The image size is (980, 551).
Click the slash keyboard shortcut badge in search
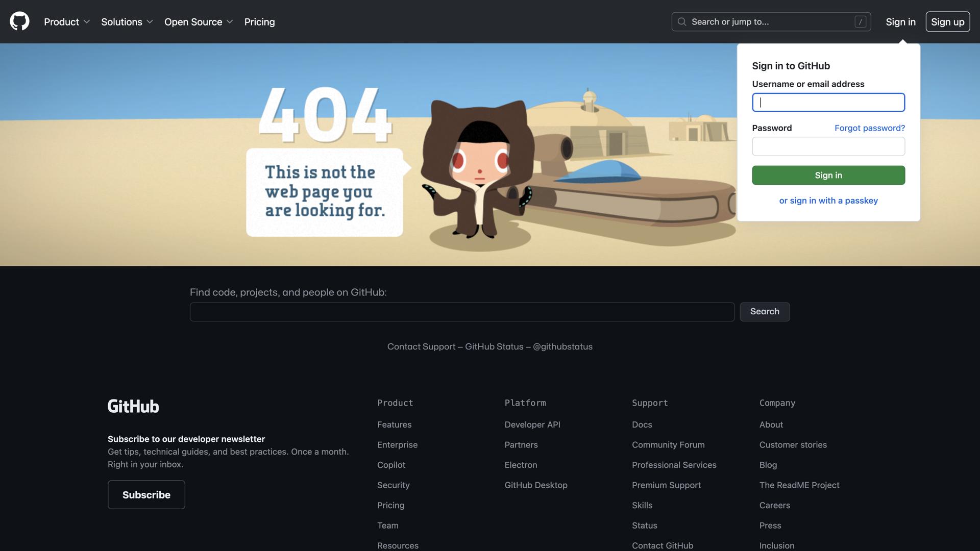[861, 21]
